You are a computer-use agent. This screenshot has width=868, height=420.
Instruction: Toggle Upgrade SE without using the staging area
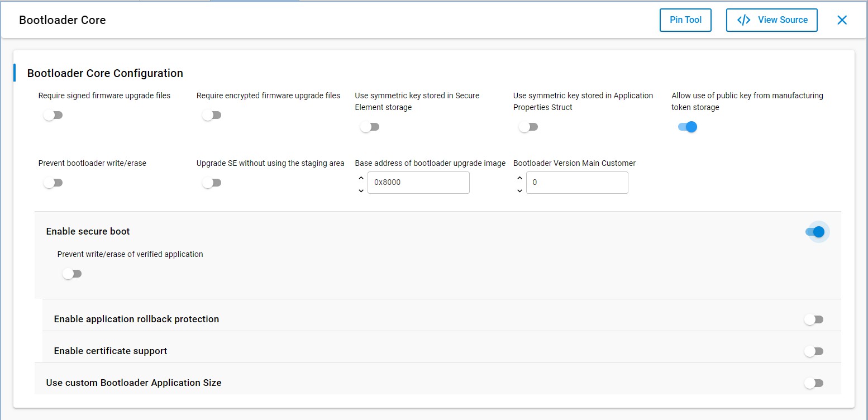[212, 182]
